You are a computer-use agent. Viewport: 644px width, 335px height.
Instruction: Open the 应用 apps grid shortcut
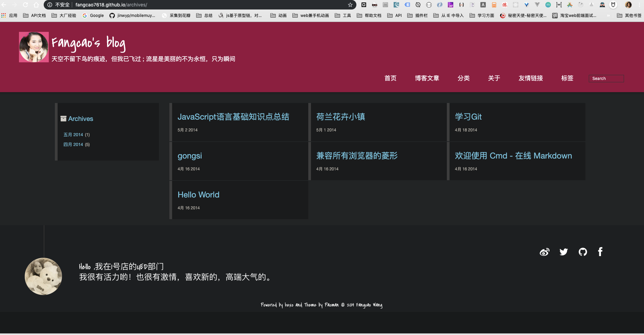[9, 16]
